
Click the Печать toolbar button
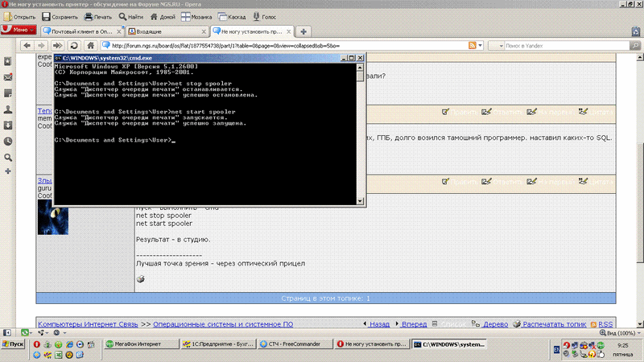click(x=98, y=16)
